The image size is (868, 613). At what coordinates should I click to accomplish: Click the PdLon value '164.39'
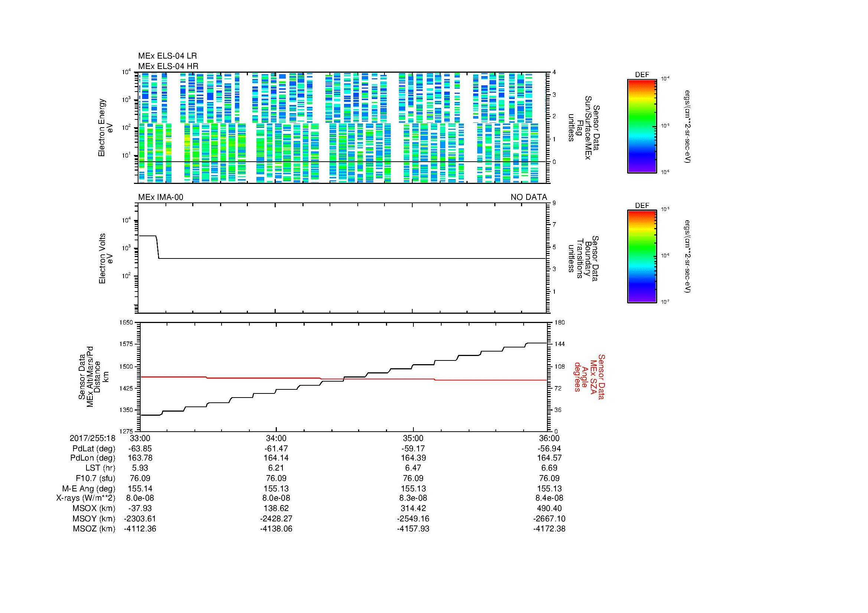413,458
